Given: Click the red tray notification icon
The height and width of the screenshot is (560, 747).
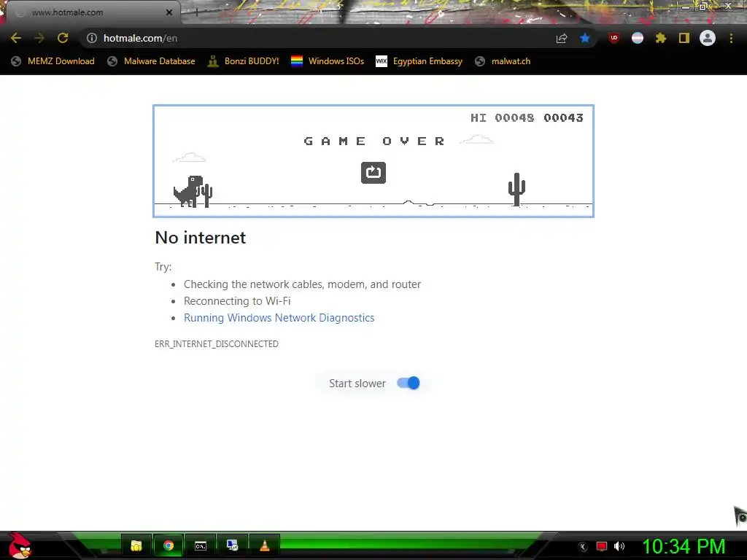Looking at the screenshot, I should (602, 546).
